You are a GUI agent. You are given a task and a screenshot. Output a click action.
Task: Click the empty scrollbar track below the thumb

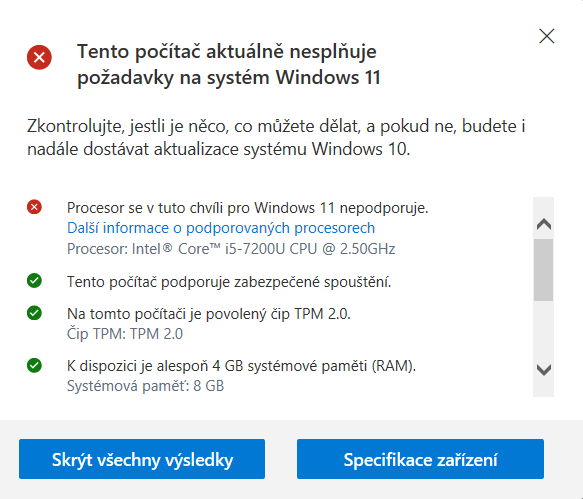pos(544,330)
